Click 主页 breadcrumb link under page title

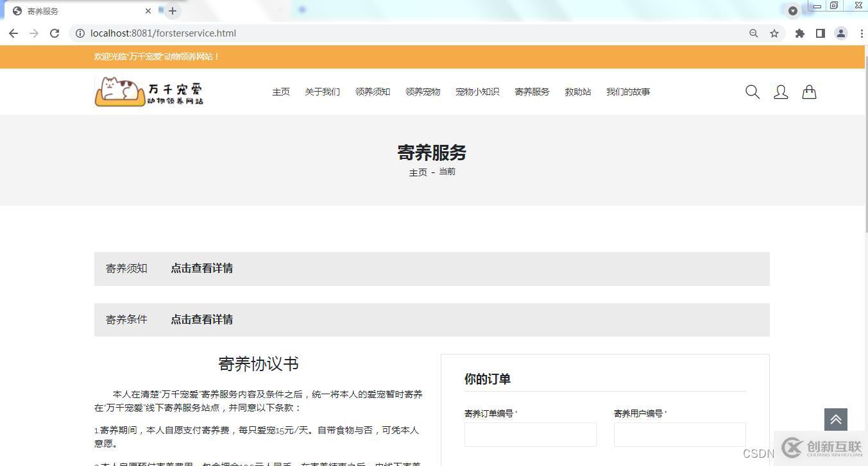click(x=418, y=172)
